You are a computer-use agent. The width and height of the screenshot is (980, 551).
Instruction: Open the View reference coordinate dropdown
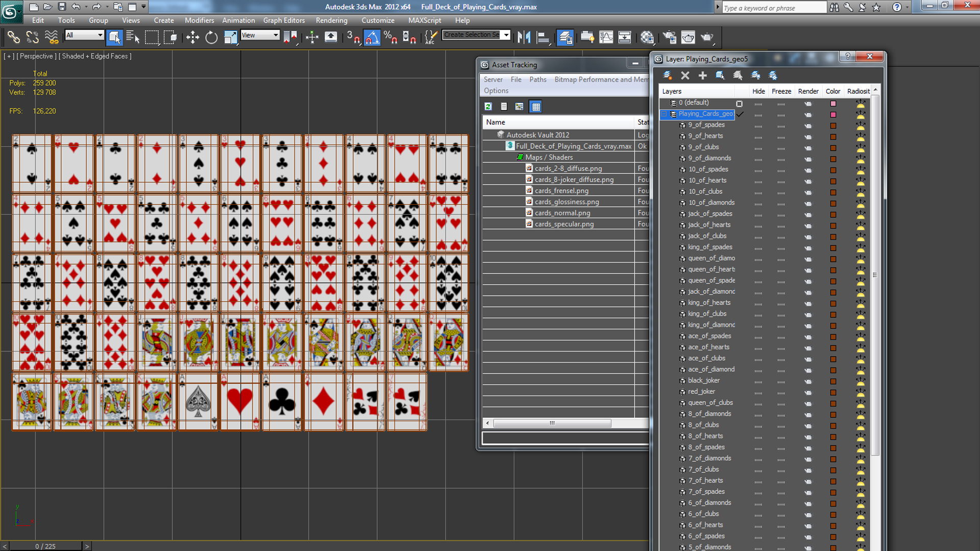(x=276, y=35)
